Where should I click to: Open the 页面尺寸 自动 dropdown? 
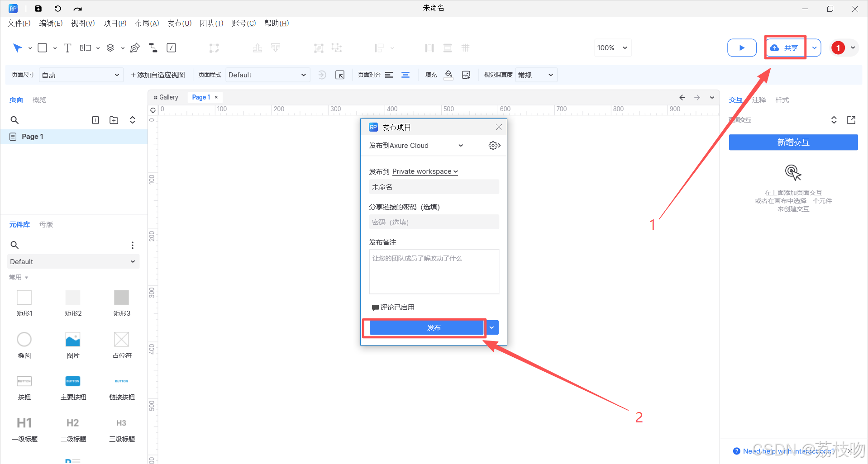tap(81, 75)
